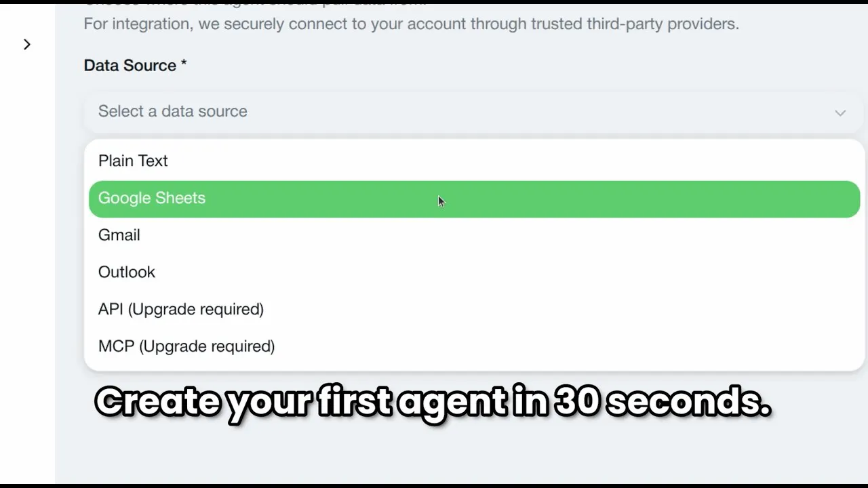This screenshot has height=488, width=868.
Task: Select the highlighted Google Sheets option
Action: pyautogui.click(x=474, y=199)
